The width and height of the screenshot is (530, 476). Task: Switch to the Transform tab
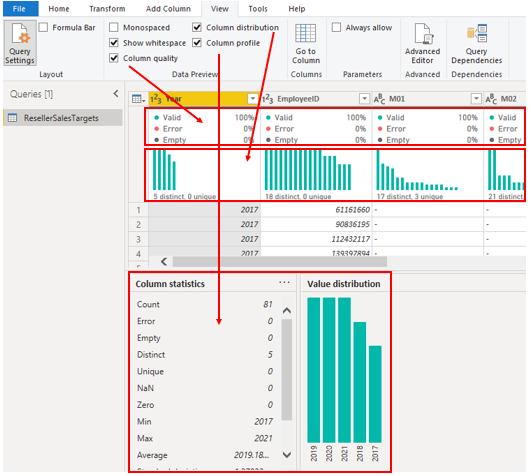pos(107,9)
